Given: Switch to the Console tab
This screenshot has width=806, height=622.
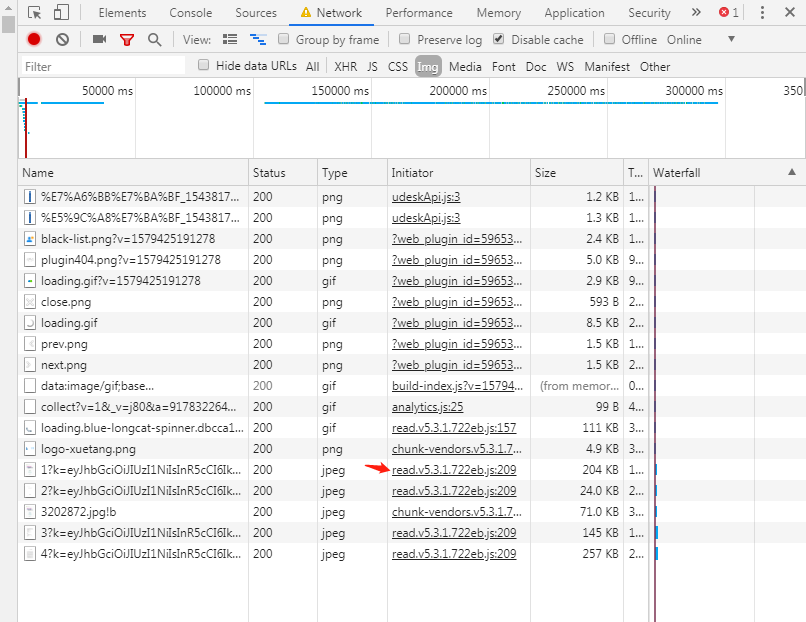Looking at the screenshot, I should 190,13.
